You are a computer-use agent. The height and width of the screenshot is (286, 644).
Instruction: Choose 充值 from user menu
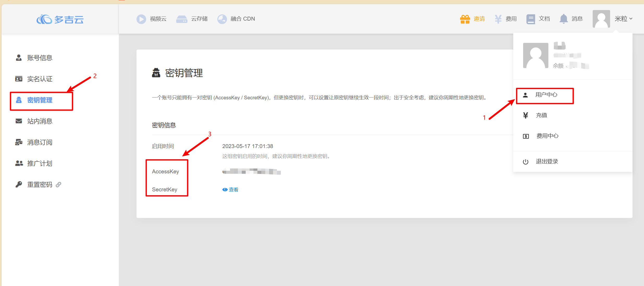tap(541, 115)
